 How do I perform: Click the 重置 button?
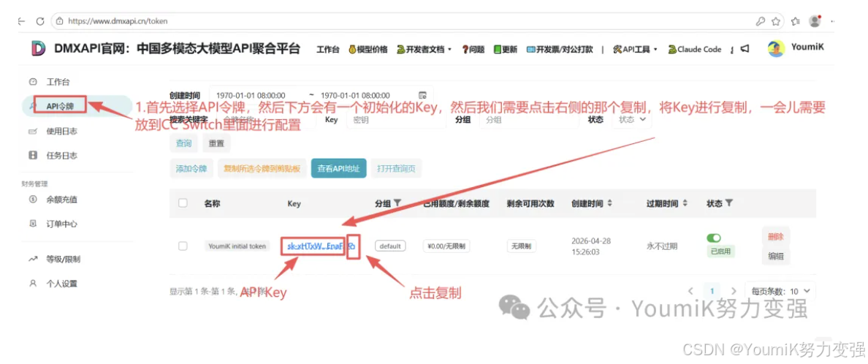click(x=216, y=143)
